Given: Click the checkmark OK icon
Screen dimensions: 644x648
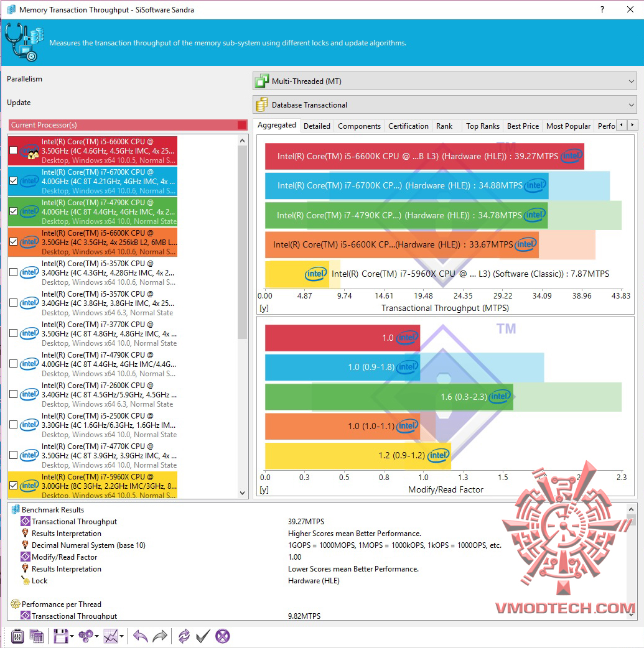Looking at the screenshot, I should coord(203,636).
